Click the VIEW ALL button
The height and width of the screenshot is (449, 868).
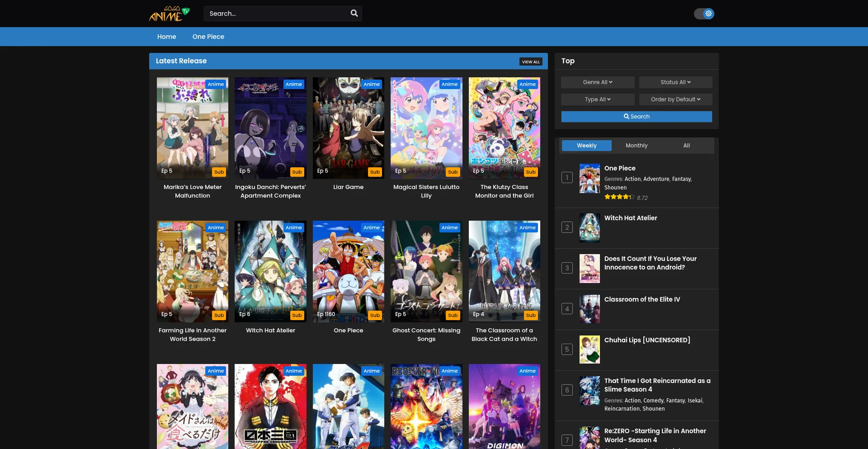point(531,61)
